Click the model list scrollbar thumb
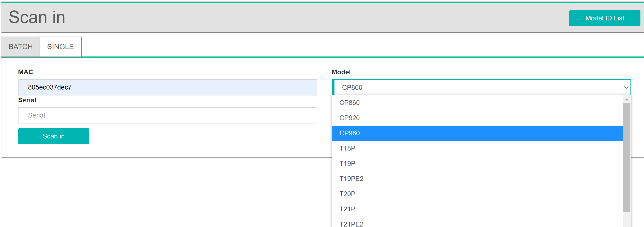Image resolution: width=644 pixels, height=227 pixels. point(626,157)
